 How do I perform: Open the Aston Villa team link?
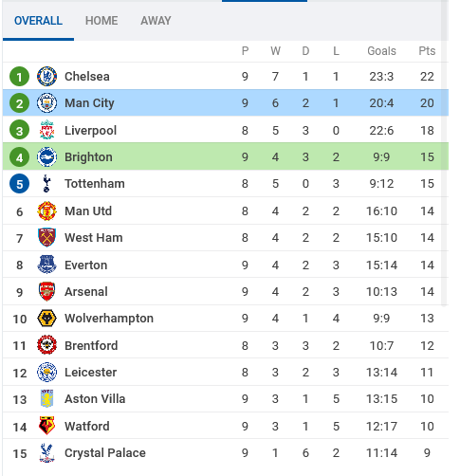pos(95,399)
